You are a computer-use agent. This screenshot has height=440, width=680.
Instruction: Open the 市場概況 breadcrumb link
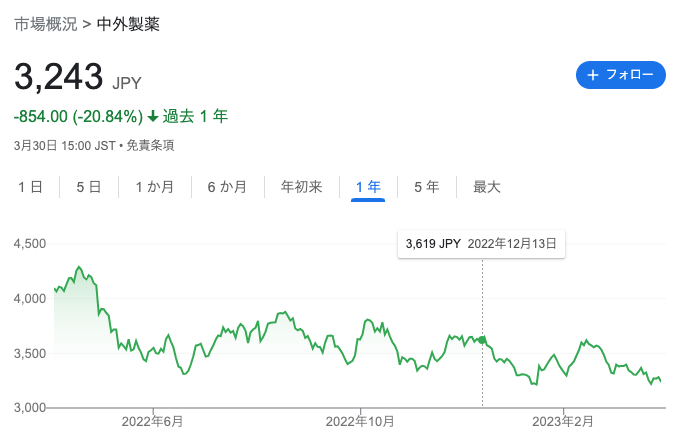pos(46,24)
